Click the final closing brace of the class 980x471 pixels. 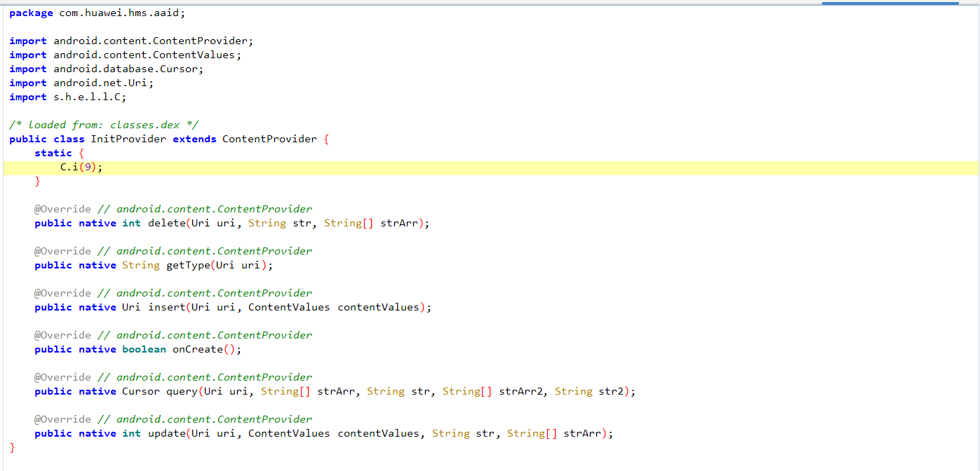tap(13, 447)
